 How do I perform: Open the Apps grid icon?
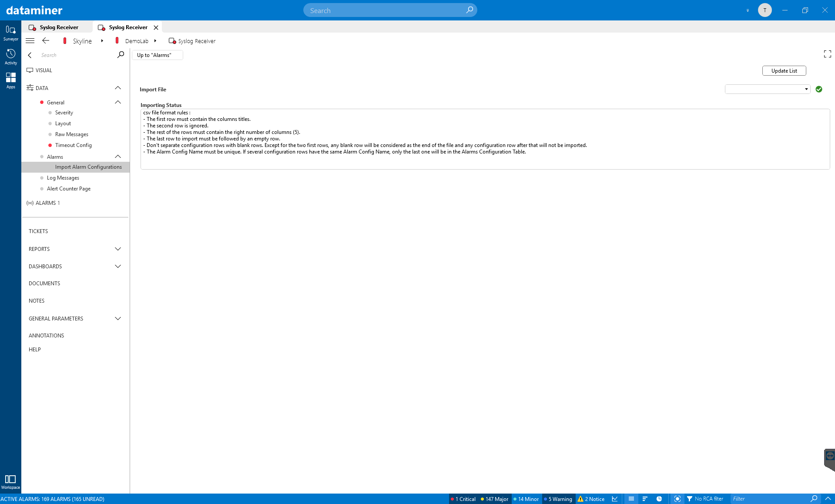click(10, 80)
